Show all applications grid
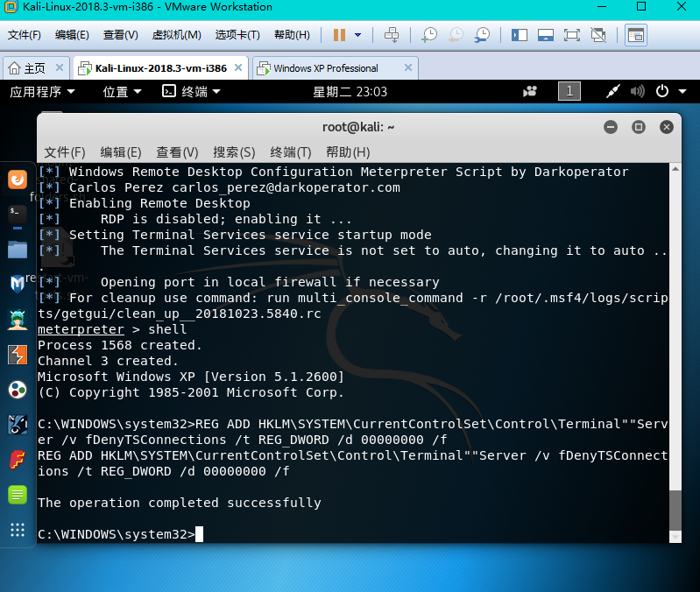Viewport: 700px width, 592px height. (18, 530)
